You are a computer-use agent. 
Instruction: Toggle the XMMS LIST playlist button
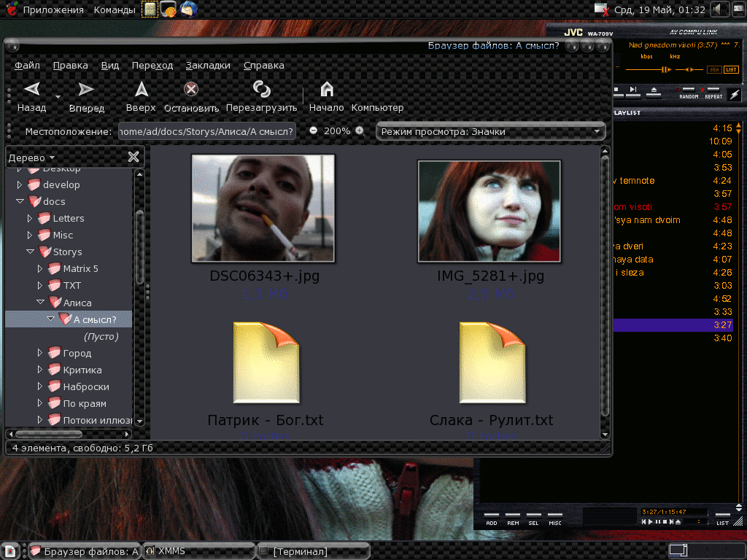click(x=731, y=70)
